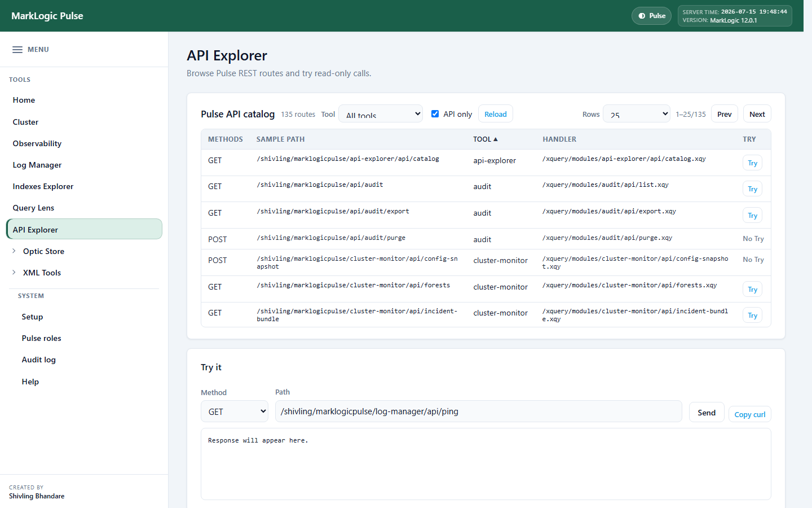Click the TRY column header

pos(749,139)
